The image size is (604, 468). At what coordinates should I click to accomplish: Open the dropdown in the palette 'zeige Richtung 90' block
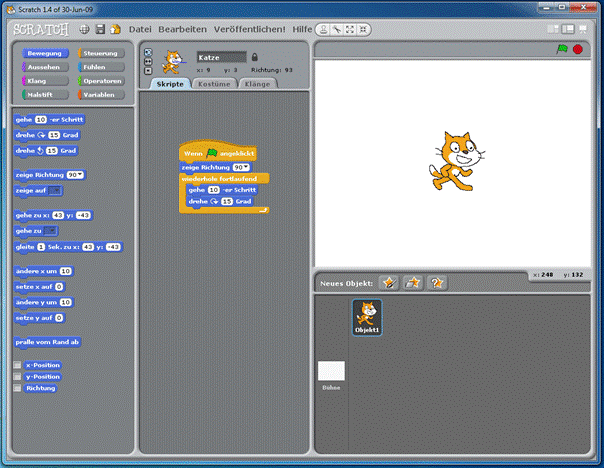pyautogui.click(x=79, y=174)
